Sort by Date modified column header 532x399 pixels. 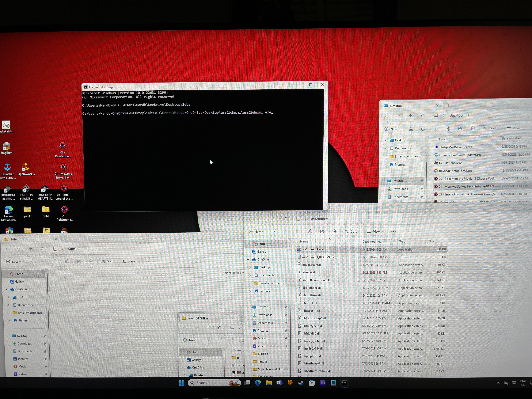372,242
